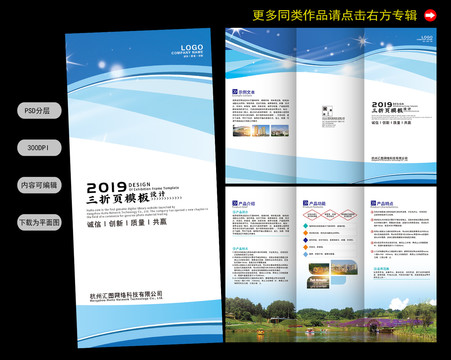Click the 诚信 创新 质量 共赢 slogan
The width and height of the screenshot is (451, 360).
(127, 223)
